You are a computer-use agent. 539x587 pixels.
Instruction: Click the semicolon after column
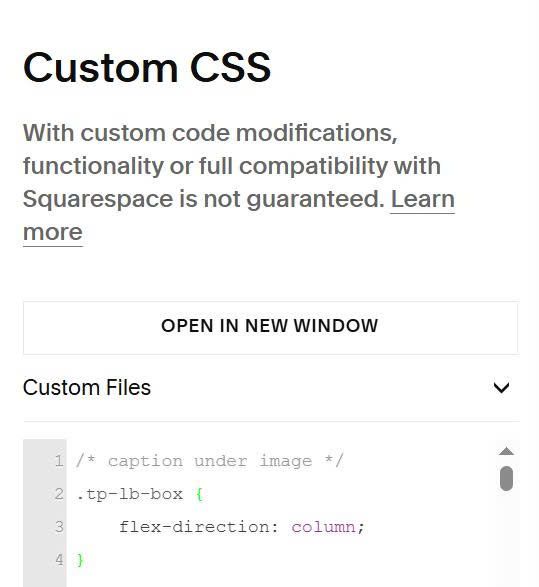click(x=360, y=528)
